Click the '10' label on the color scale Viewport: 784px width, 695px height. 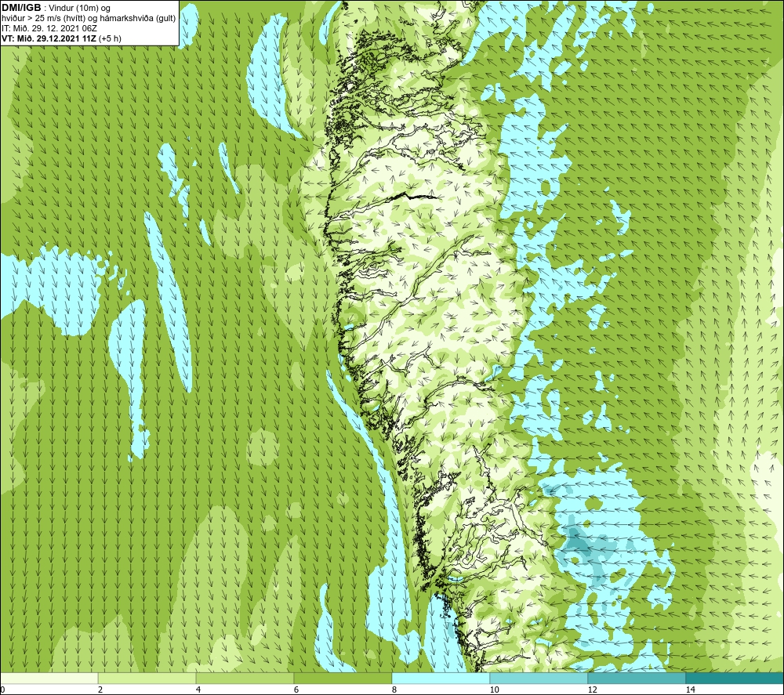coord(495,690)
